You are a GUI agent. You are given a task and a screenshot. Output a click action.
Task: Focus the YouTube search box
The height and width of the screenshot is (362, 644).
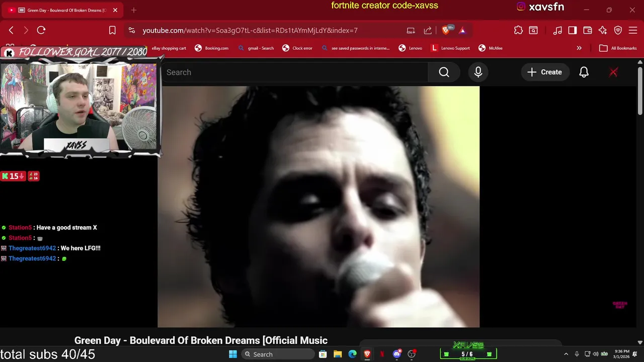click(294, 72)
